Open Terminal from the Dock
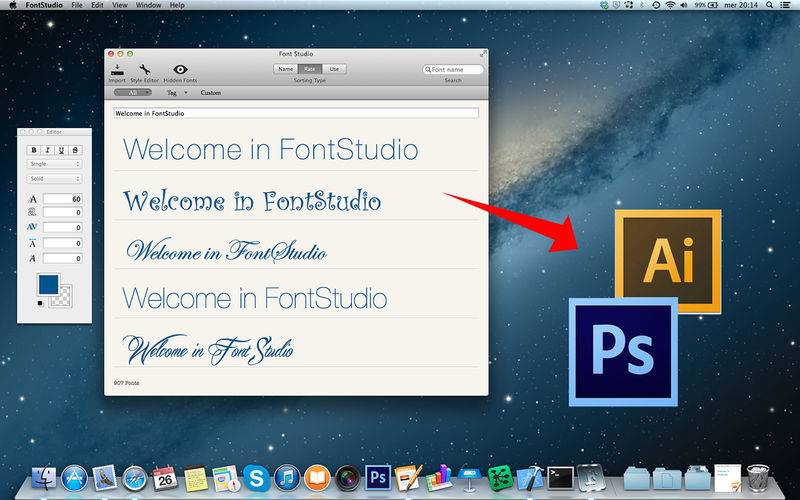The width and height of the screenshot is (800, 500). click(560, 478)
